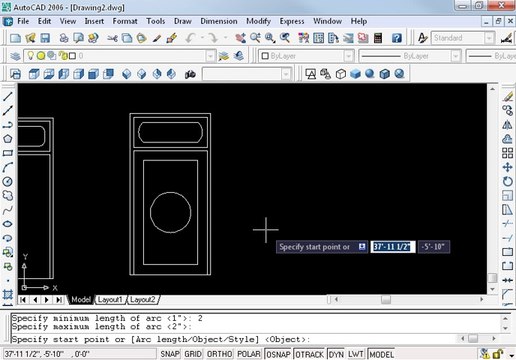Switch to the Layout1 tab
This screenshot has height=360, width=516.
point(110,300)
